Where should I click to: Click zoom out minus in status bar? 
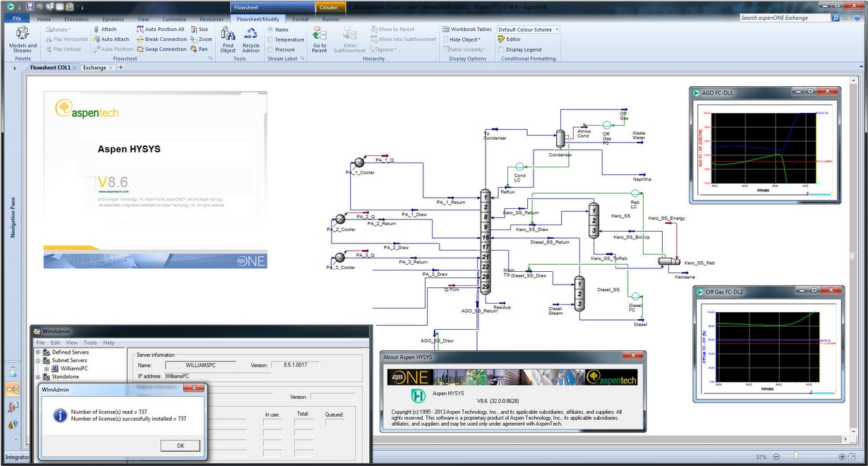(x=776, y=458)
